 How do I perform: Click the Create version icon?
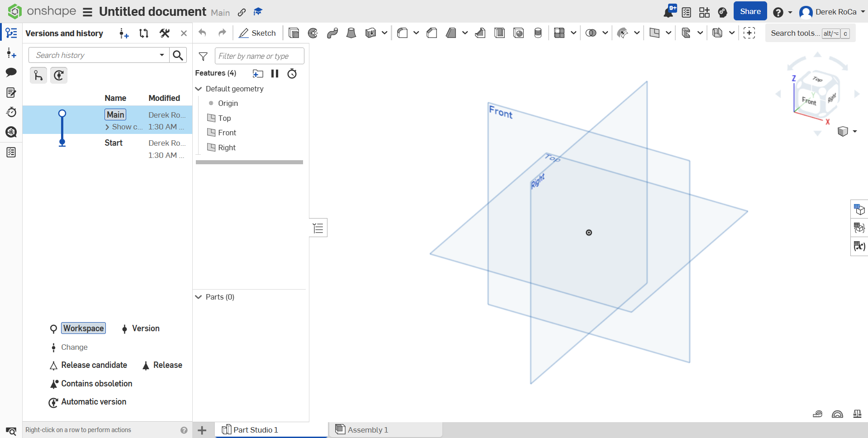[x=124, y=33]
